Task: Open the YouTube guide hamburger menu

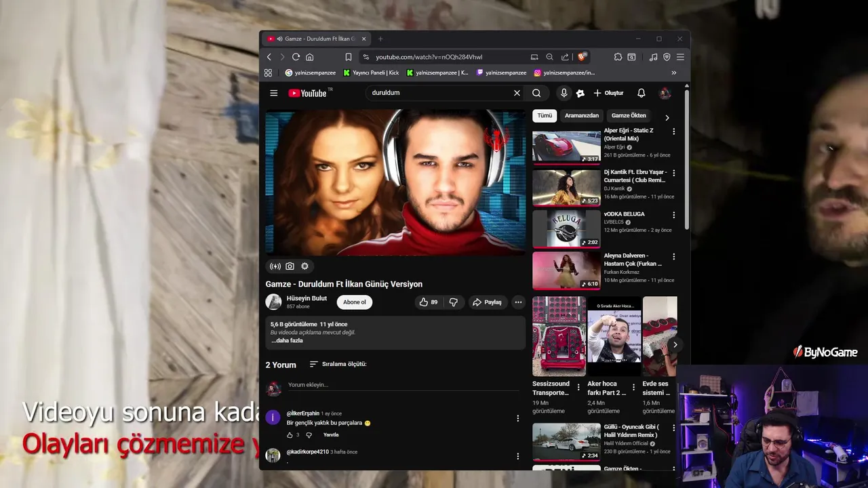Action: [x=273, y=93]
